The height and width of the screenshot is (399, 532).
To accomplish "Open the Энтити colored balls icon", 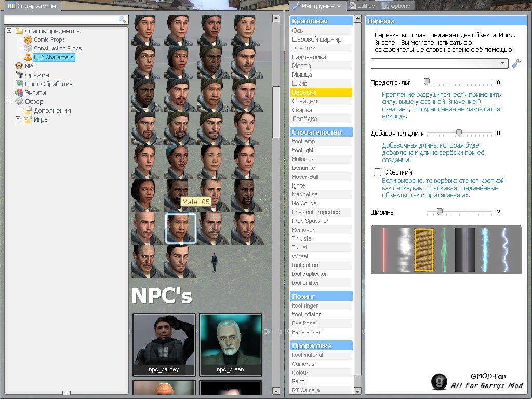I will click(19, 92).
